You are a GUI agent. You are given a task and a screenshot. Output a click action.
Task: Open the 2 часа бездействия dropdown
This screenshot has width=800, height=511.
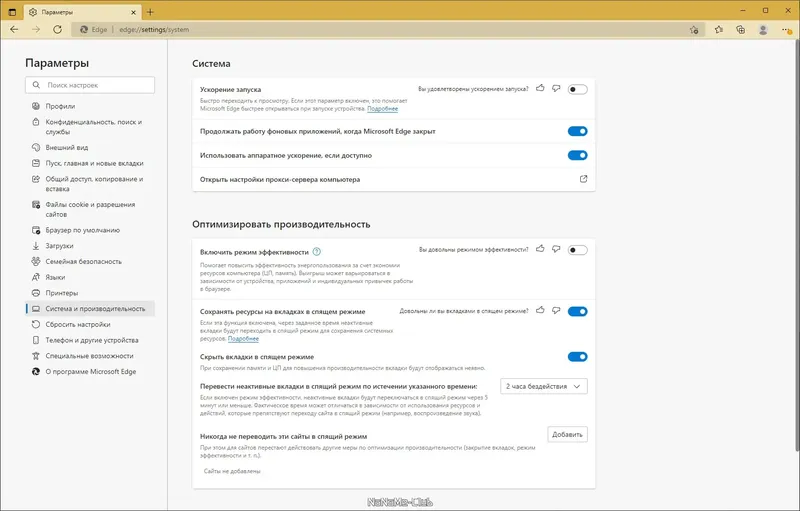point(543,386)
